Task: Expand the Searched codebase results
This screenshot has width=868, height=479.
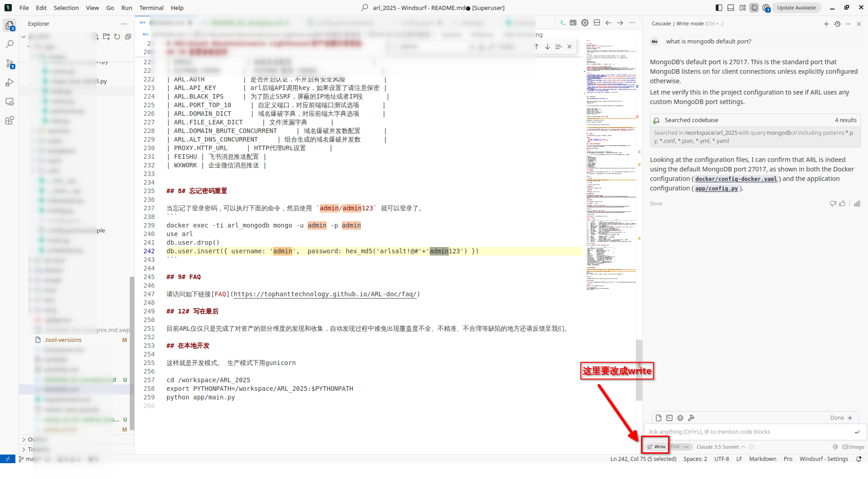Action: [755, 120]
